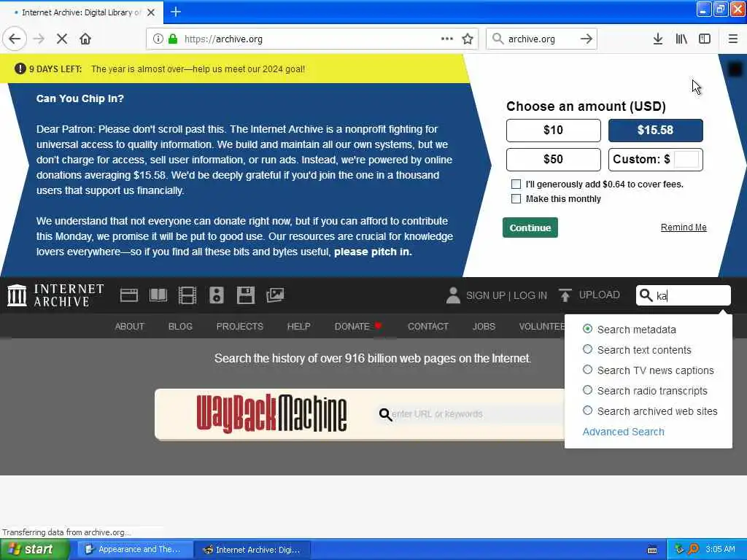Image resolution: width=747 pixels, height=560 pixels.
Task: Open page actions three-dot menu
Action: (x=447, y=39)
